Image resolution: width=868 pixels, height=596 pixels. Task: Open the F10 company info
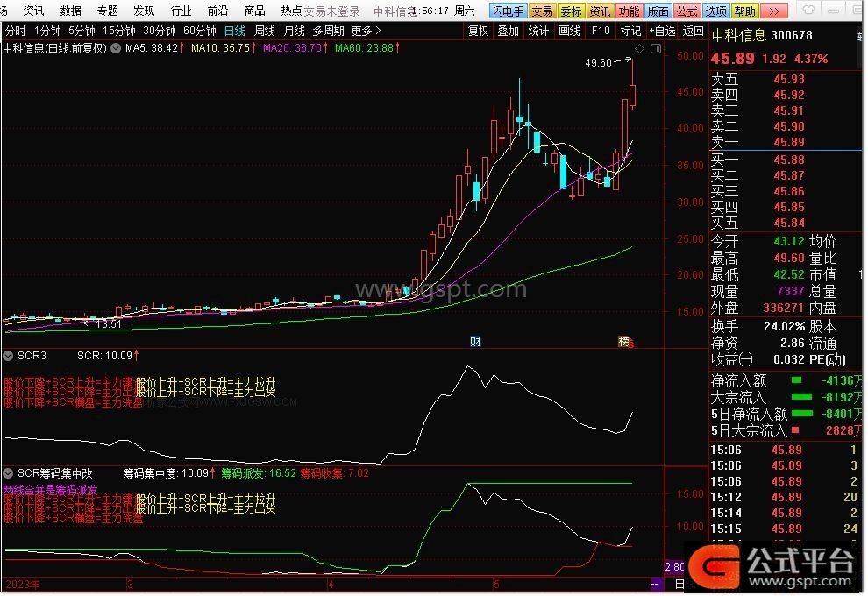pos(601,31)
